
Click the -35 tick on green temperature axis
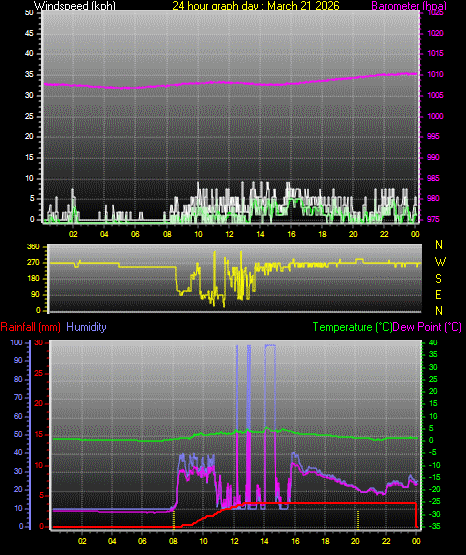[x=435, y=526]
